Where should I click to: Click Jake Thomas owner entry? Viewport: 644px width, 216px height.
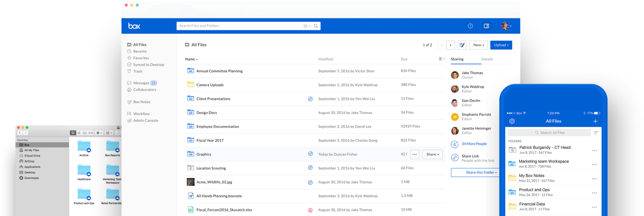point(467,75)
